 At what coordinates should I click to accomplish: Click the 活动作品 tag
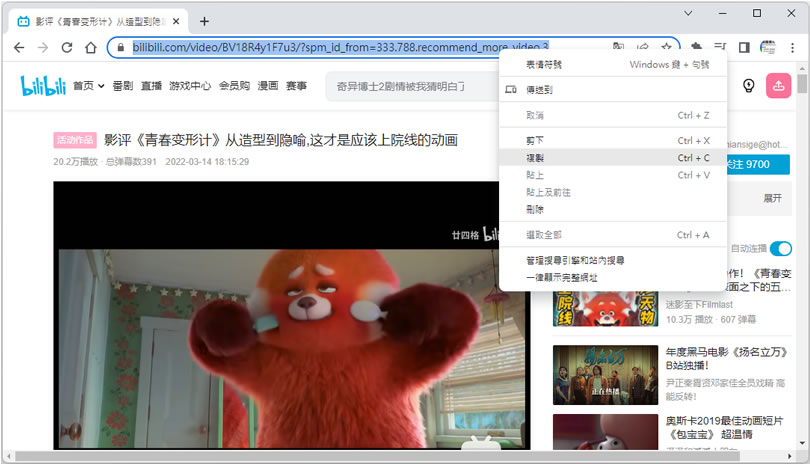(75, 140)
